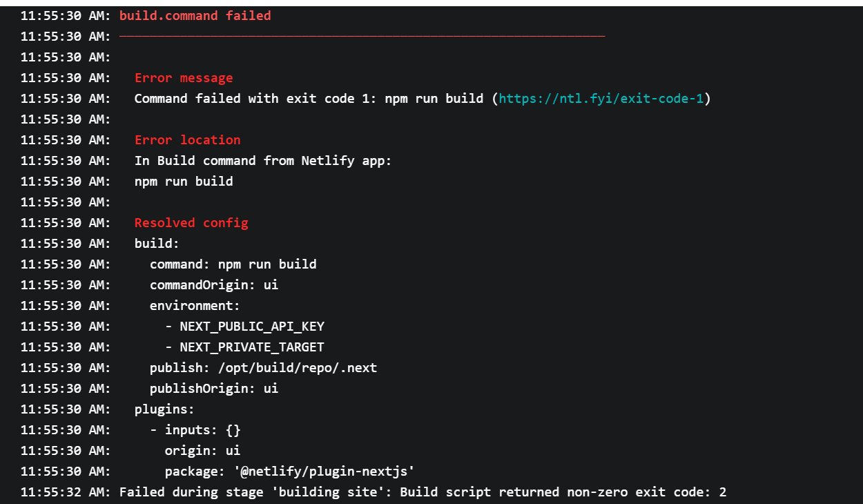Click the 'Failed during stage building site' line

(x=423, y=492)
